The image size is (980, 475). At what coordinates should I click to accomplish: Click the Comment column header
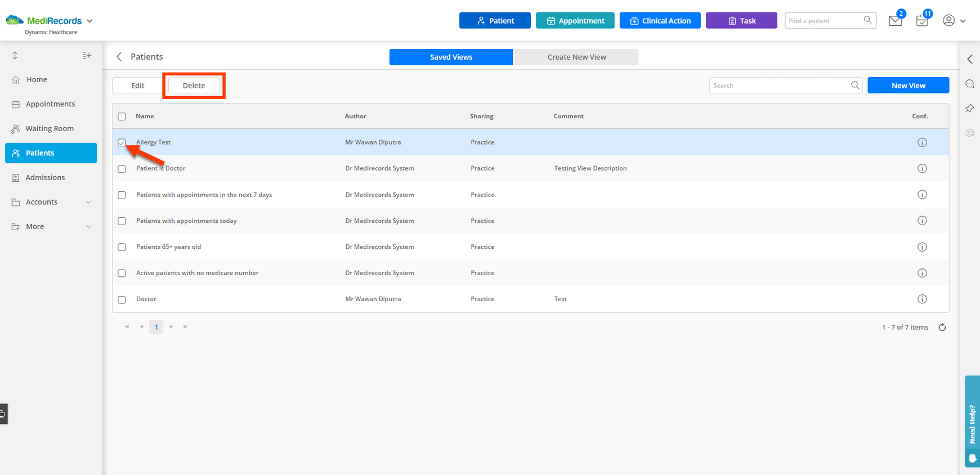(x=569, y=116)
